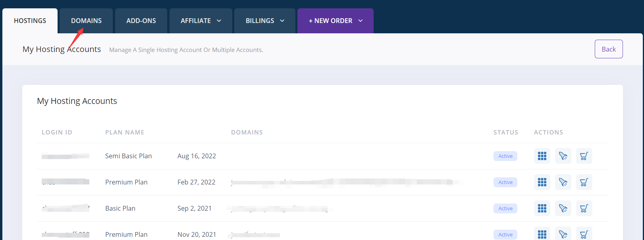
Task: Expand the Affiliate dropdown menu
Action: 201,21
